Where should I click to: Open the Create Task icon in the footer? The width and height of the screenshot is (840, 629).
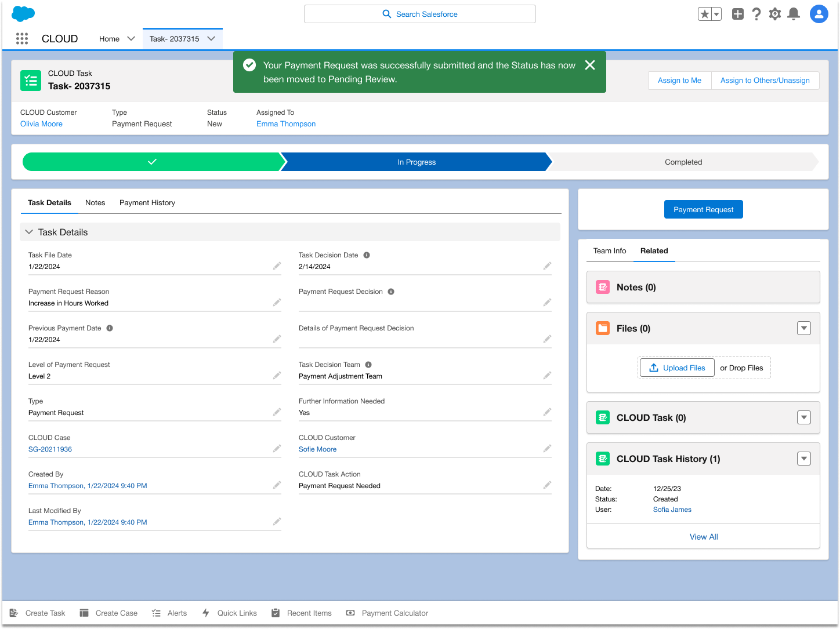[13, 613]
